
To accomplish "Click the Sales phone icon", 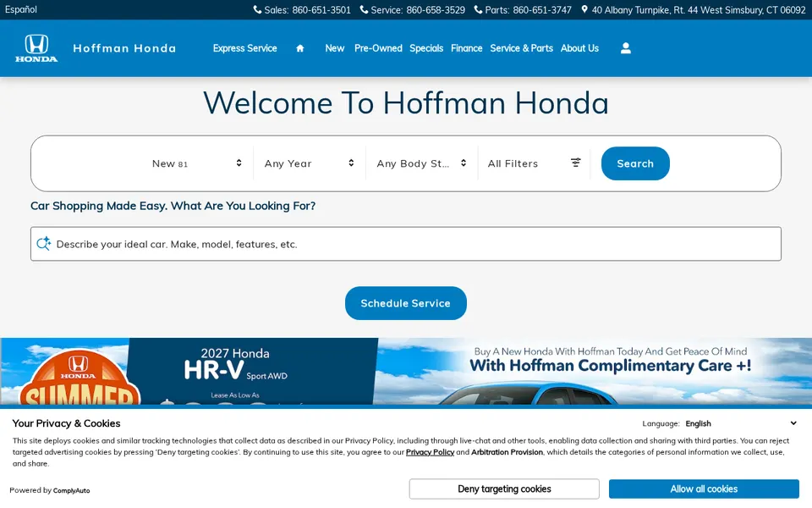I will pos(257,9).
